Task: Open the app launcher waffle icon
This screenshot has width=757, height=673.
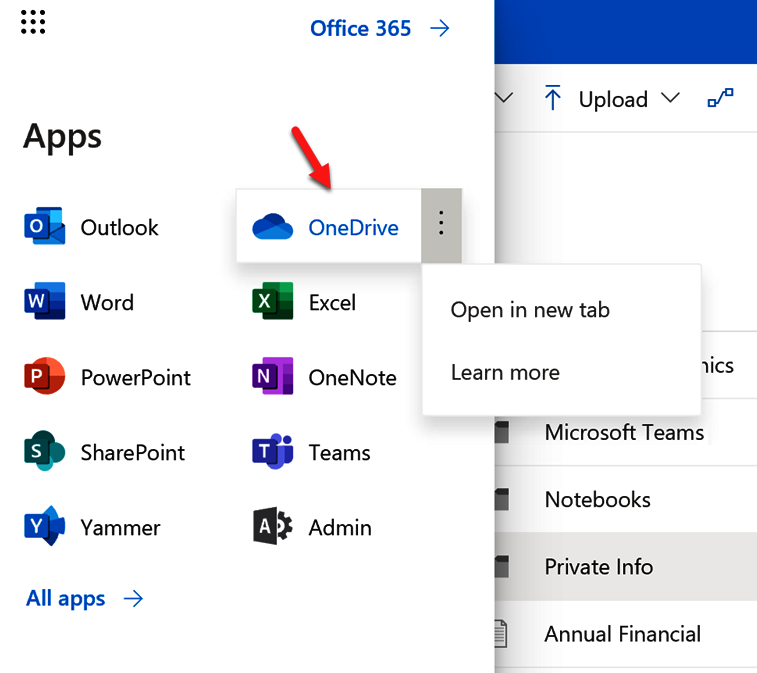Action: click(33, 22)
